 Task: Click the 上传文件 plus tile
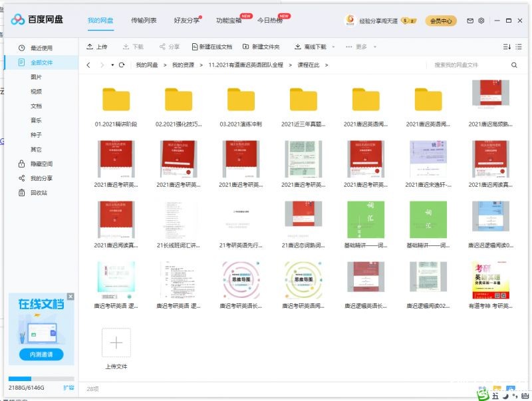116,342
